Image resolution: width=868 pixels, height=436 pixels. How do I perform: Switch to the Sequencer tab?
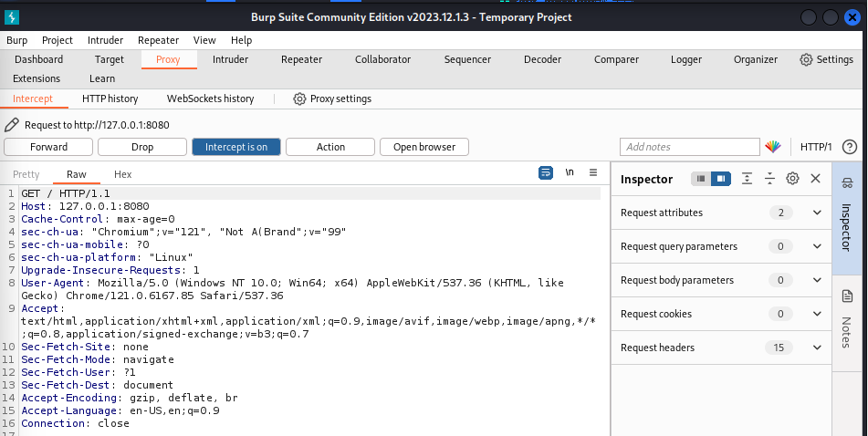pos(467,60)
